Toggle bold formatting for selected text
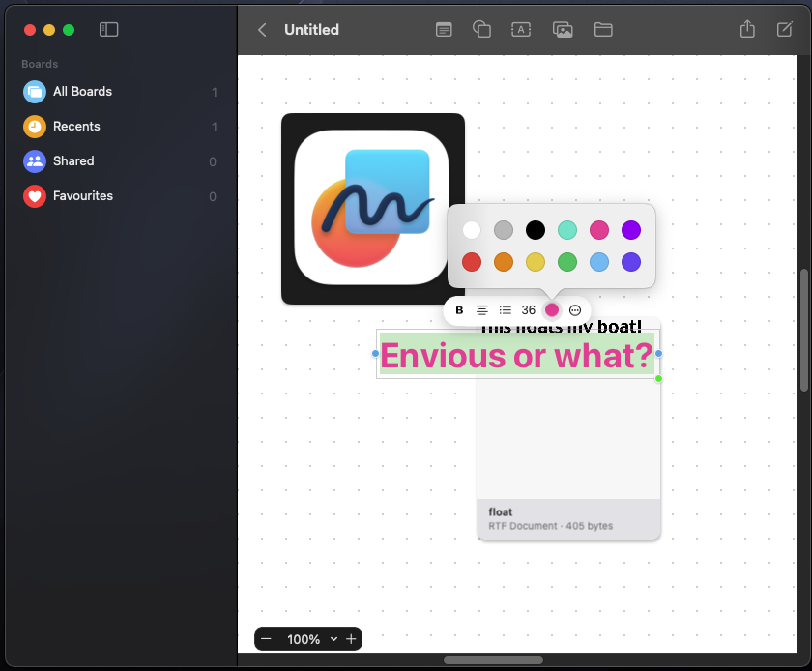The width and height of the screenshot is (812, 671). click(459, 310)
